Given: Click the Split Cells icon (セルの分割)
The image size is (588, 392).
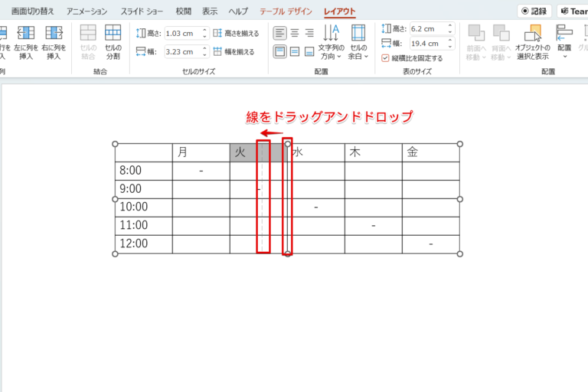Looking at the screenshot, I should (x=113, y=33).
